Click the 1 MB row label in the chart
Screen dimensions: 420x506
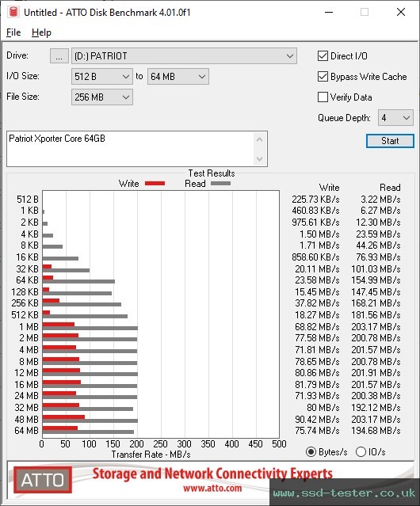pos(29,326)
